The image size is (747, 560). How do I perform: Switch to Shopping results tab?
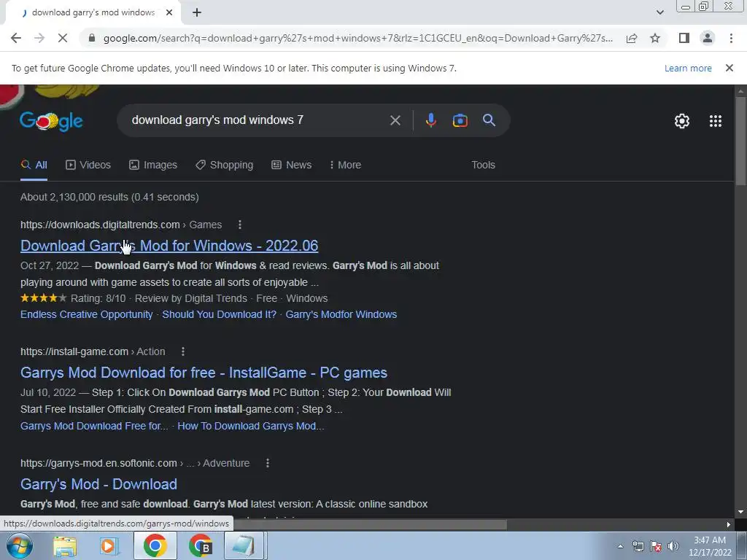[x=225, y=166]
